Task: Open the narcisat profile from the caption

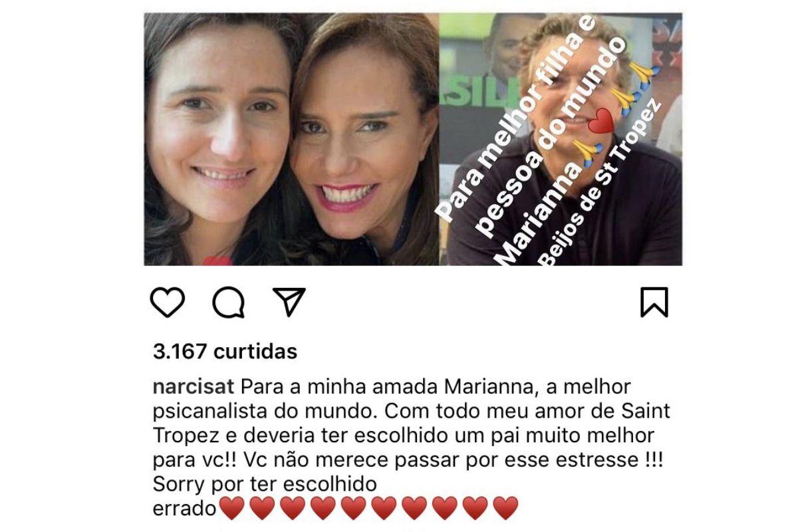Action: coord(194,386)
